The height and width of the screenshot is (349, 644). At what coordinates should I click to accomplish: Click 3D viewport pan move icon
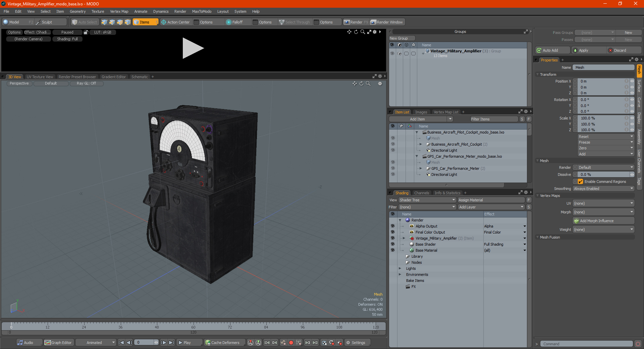click(355, 84)
